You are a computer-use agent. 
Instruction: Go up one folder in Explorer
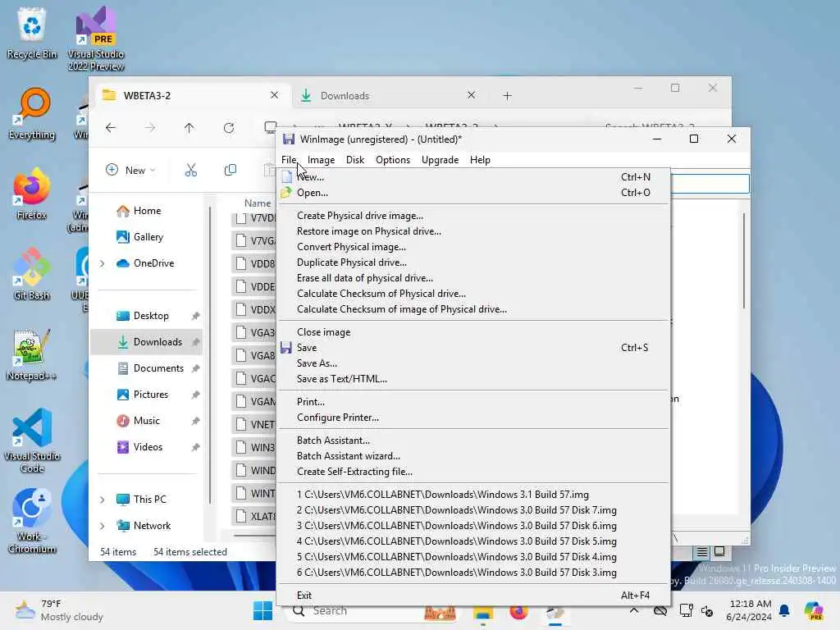click(x=189, y=127)
